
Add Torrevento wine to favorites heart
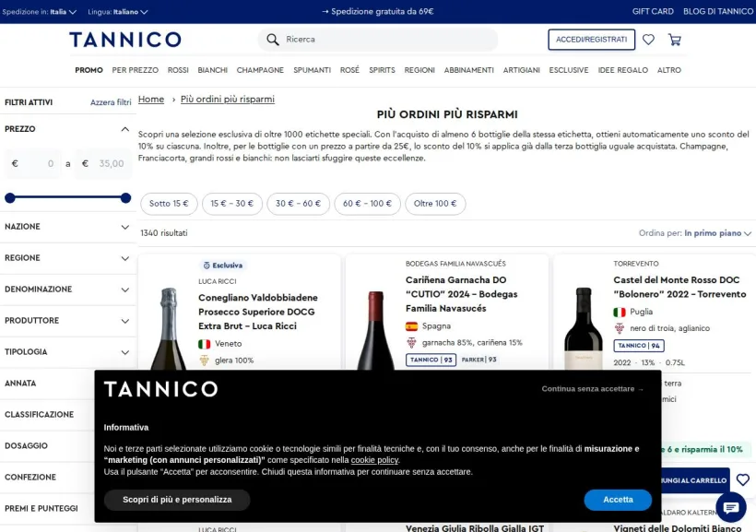coord(742,480)
